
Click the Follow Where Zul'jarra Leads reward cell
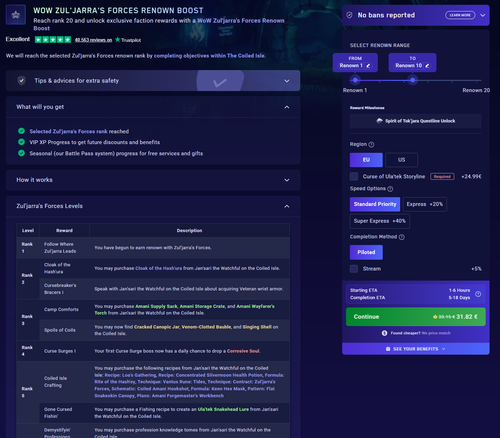click(64, 248)
